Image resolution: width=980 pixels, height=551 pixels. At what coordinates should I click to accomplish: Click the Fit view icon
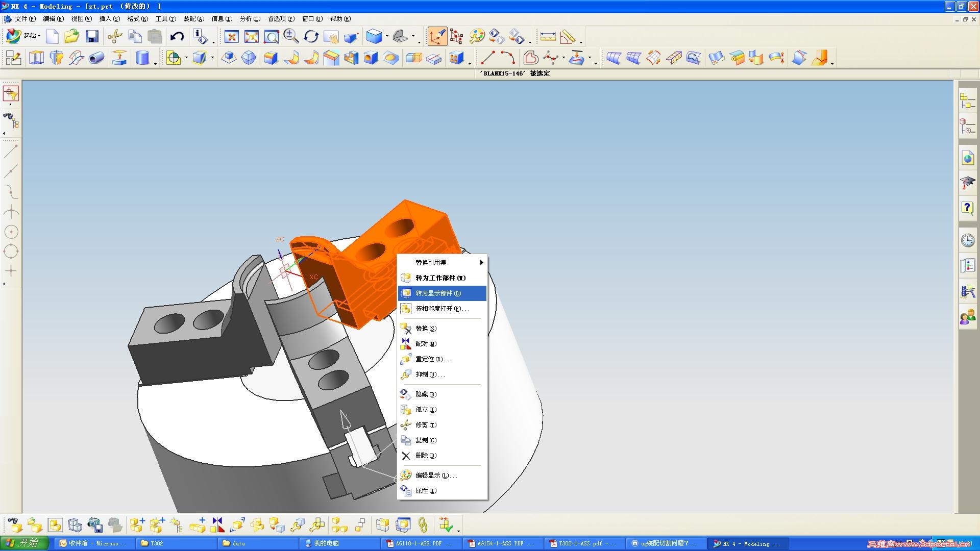pos(232,37)
